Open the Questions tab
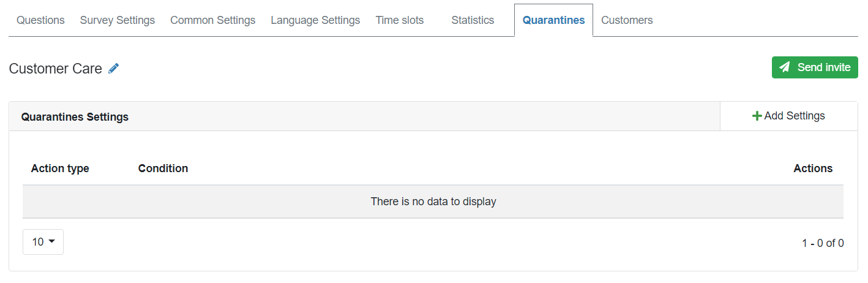The image size is (868, 283). point(40,20)
